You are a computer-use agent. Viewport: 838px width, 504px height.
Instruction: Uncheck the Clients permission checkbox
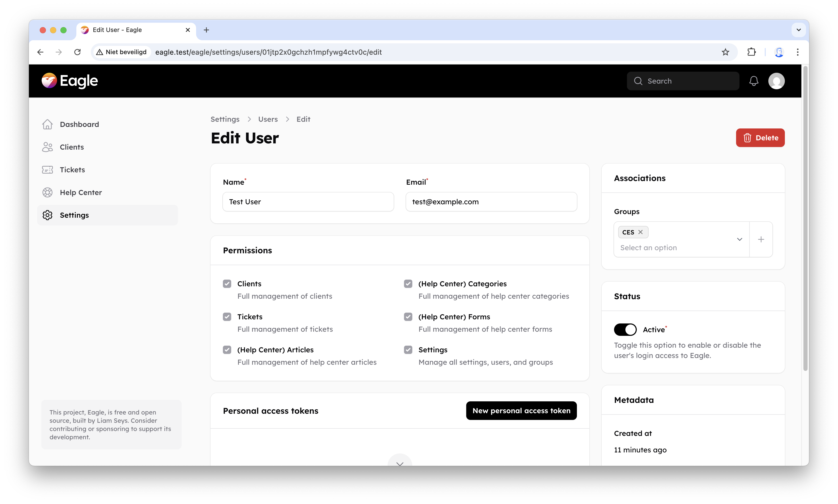[227, 283]
